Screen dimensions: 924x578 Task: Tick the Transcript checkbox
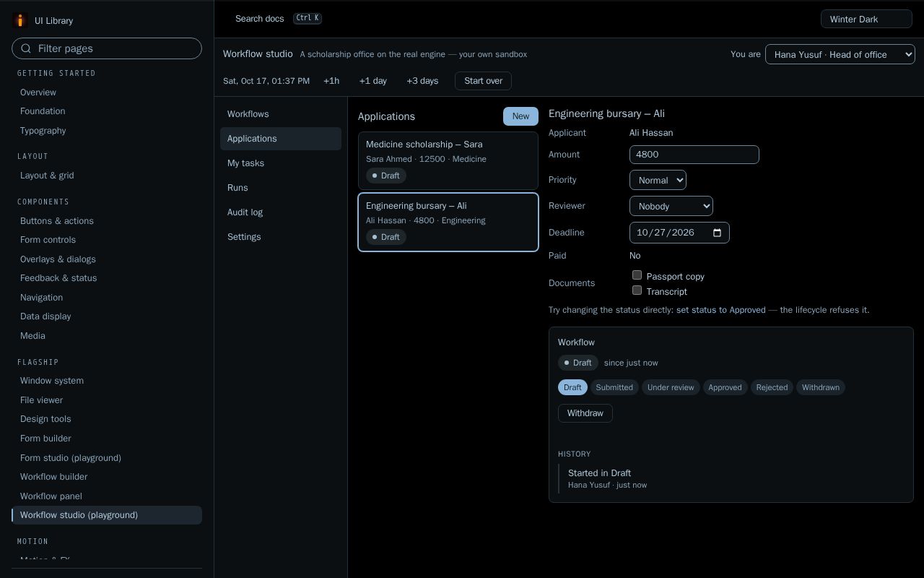tap(637, 290)
